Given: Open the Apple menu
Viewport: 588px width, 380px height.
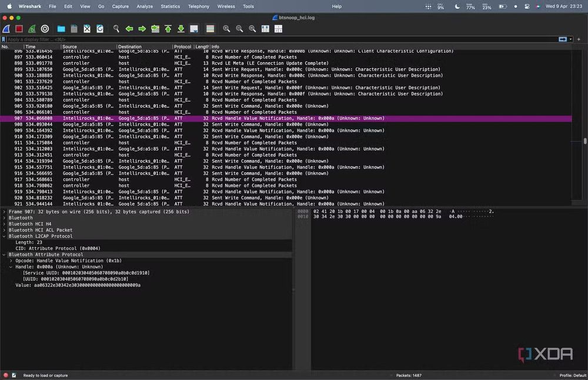Looking at the screenshot, I should [x=9, y=6].
